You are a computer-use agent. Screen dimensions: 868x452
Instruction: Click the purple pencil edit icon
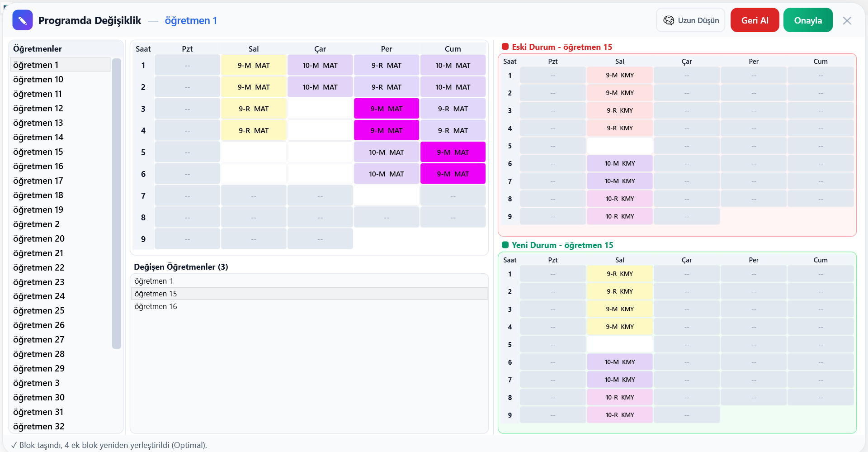[x=23, y=20]
